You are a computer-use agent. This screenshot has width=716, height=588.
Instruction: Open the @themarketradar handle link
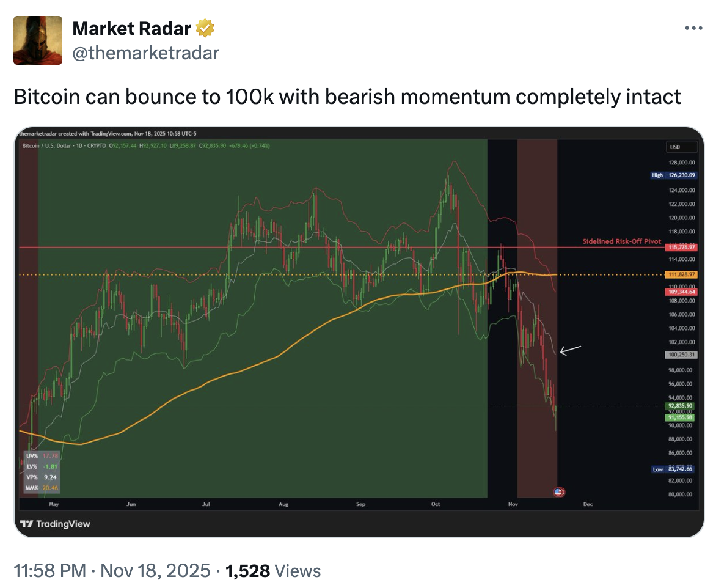pyautogui.click(x=145, y=53)
